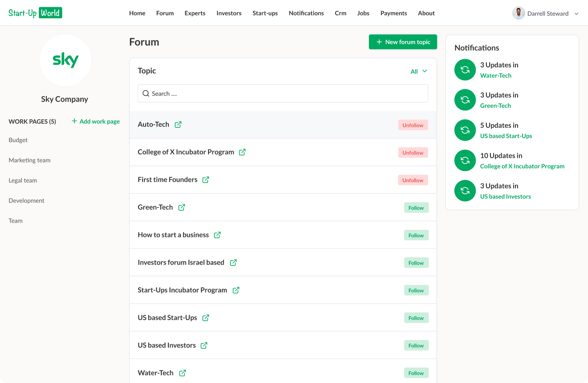Unfollow the Auto-Tech topic
Viewport: 588px width, 383px height.
pyautogui.click(x=413, y=125)
